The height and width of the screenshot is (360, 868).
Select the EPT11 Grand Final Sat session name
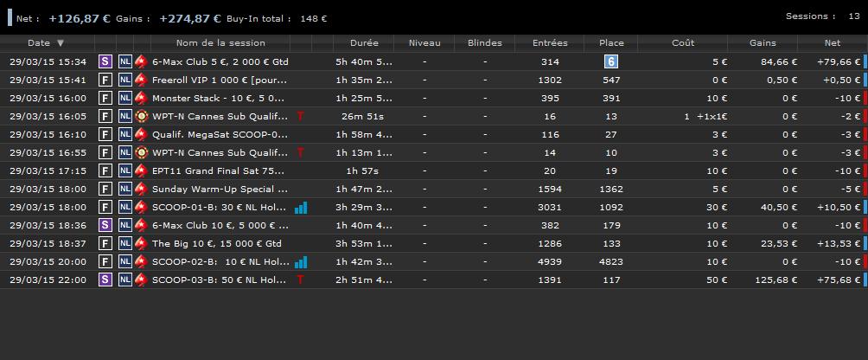219,170
